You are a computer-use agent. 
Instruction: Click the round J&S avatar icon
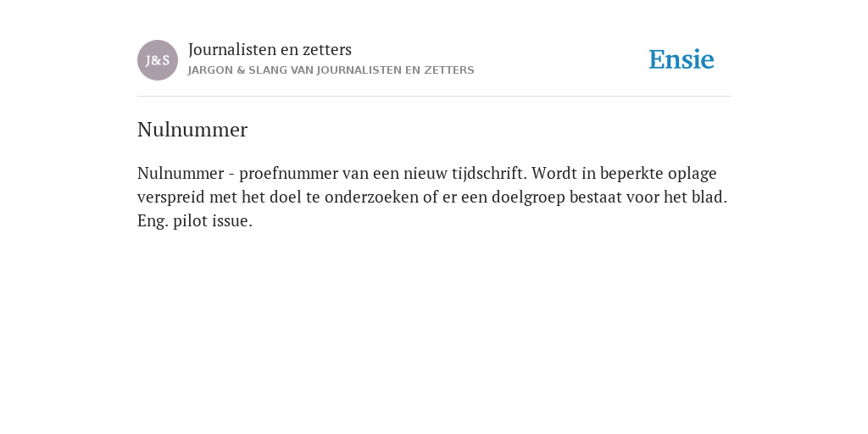click(158, 60)
